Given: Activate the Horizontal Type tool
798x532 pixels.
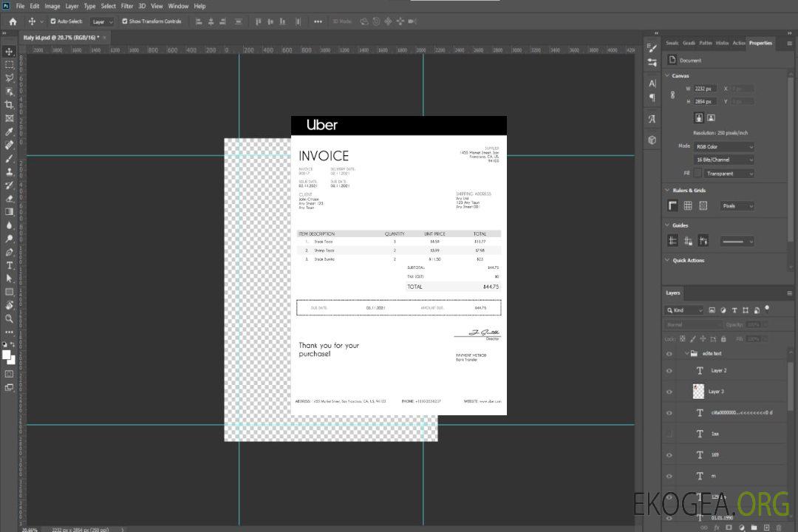Looking at the screenshot, I should click(10, 265).
